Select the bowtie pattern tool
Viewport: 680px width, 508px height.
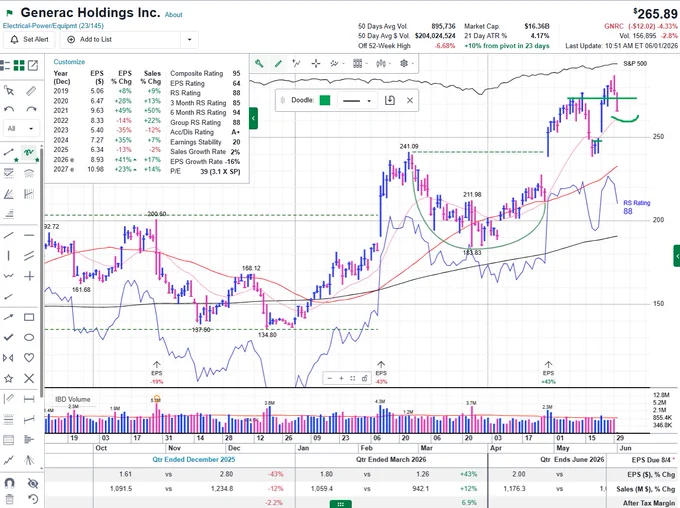click(9, 357)
